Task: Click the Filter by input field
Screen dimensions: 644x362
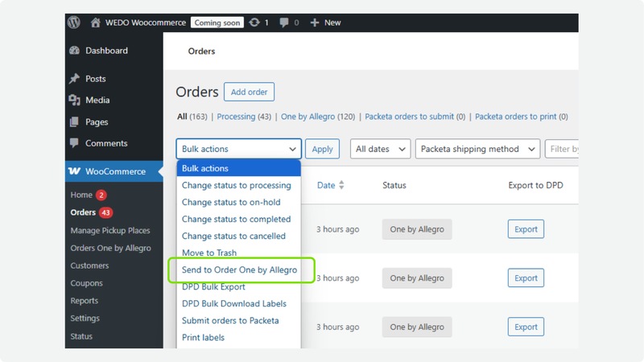Action: (x=561, y=149)
